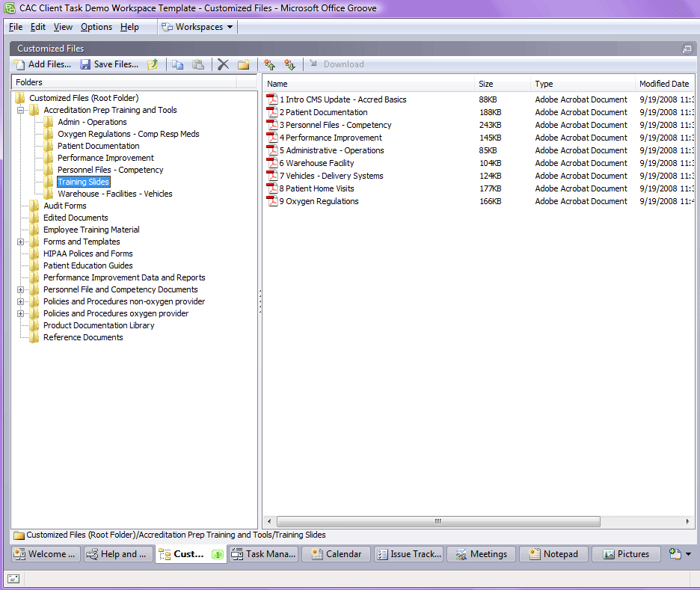Switch to the Meetings tab
The height and width of the screenshot is (590, 700).
482,554
